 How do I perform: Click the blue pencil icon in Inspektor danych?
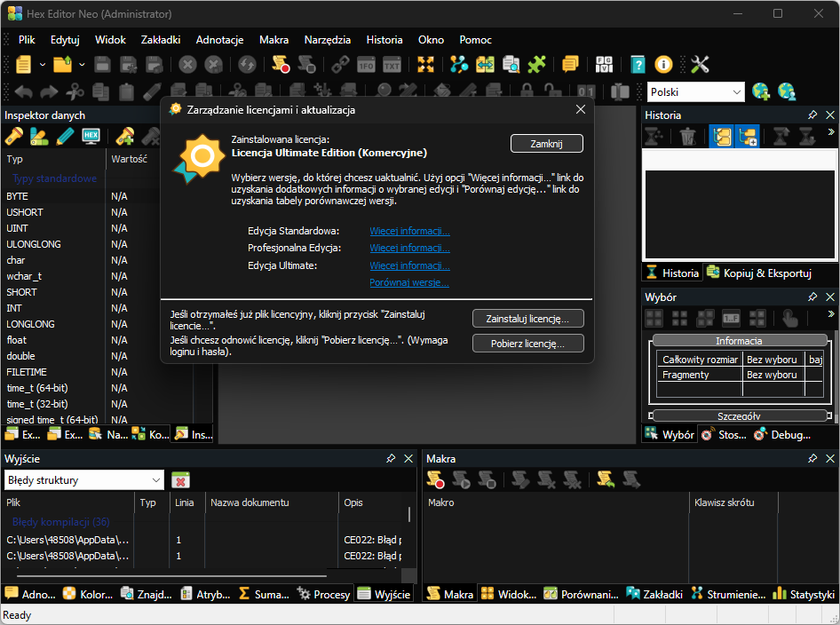click(x=65, y=137)
